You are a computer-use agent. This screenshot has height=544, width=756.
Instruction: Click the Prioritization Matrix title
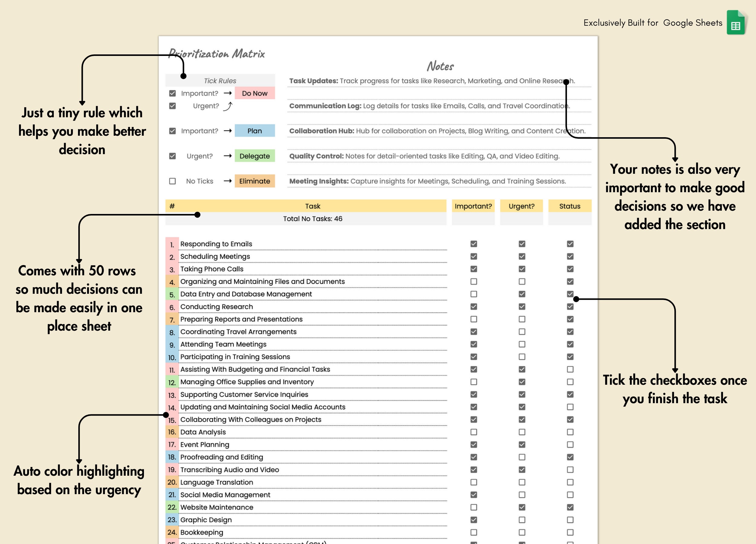coord(217,53)
